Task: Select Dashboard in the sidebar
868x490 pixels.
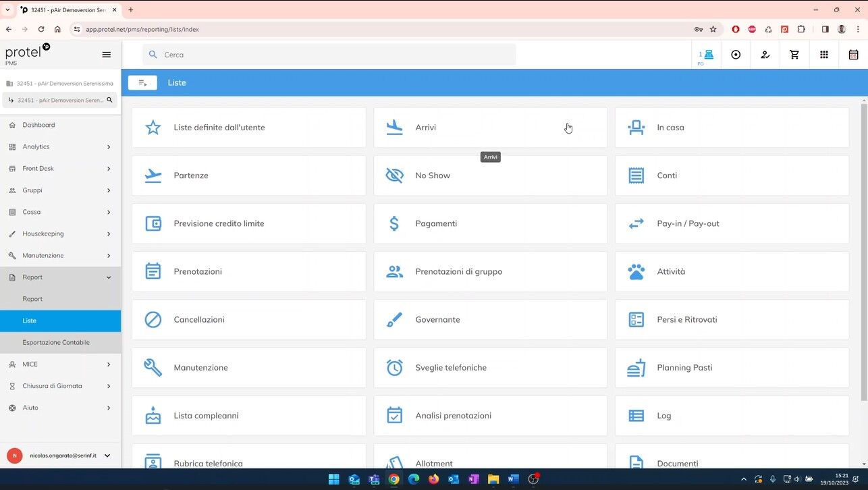Action: click(38, 125)
